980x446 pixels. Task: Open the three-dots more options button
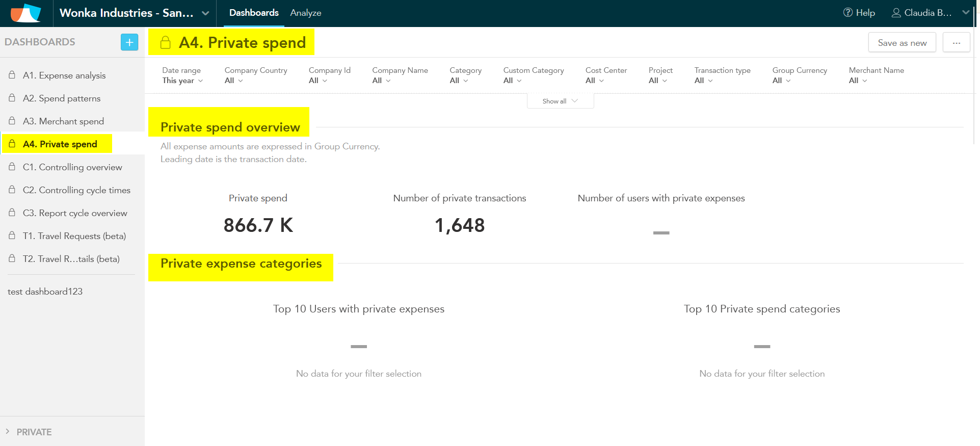(956, 43)
